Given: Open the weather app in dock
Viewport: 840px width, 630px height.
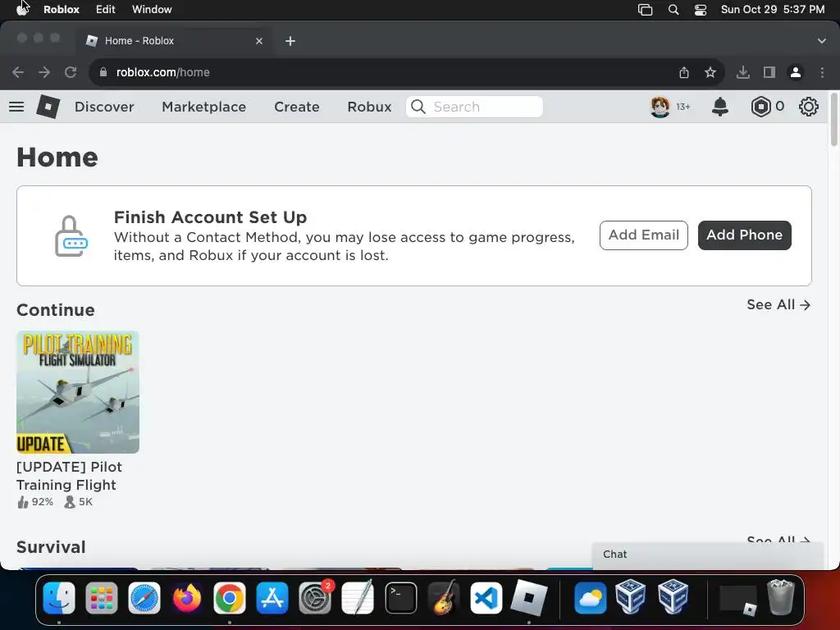Looking at the screenshot, I should 590,598.
